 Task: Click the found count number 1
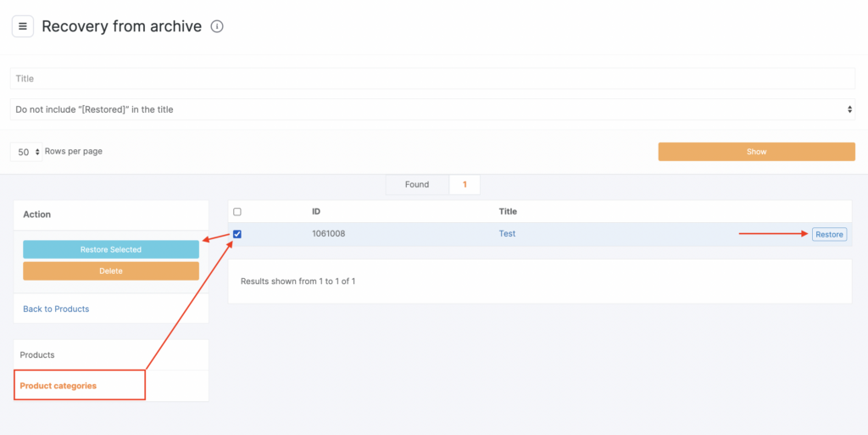click(x=465, y=184)
